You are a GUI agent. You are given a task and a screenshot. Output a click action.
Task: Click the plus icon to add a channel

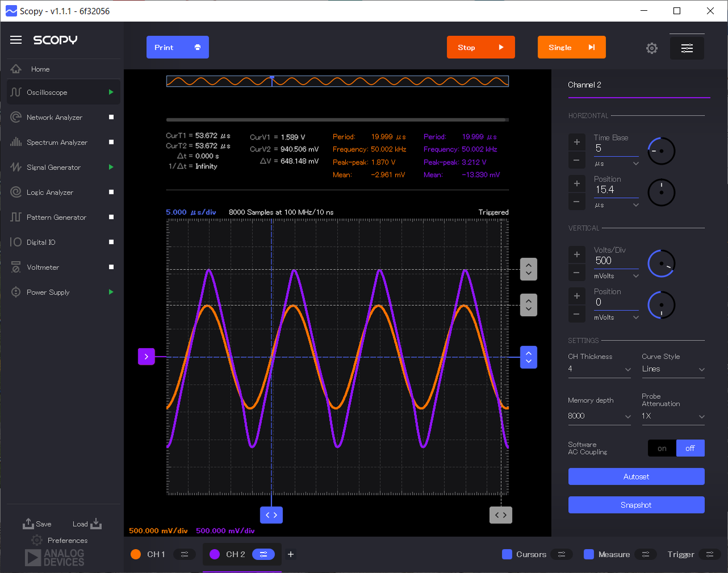[291, 554]
